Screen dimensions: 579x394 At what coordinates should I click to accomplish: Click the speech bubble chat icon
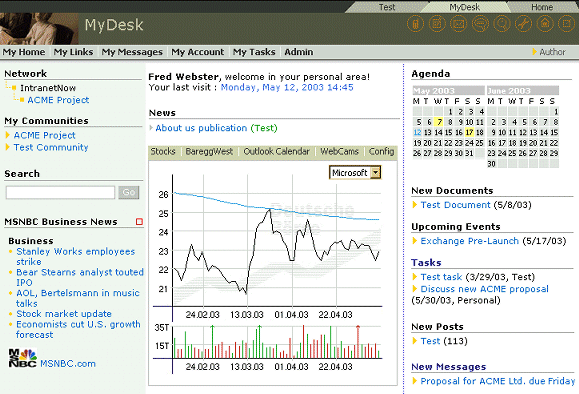click(480, 24)
